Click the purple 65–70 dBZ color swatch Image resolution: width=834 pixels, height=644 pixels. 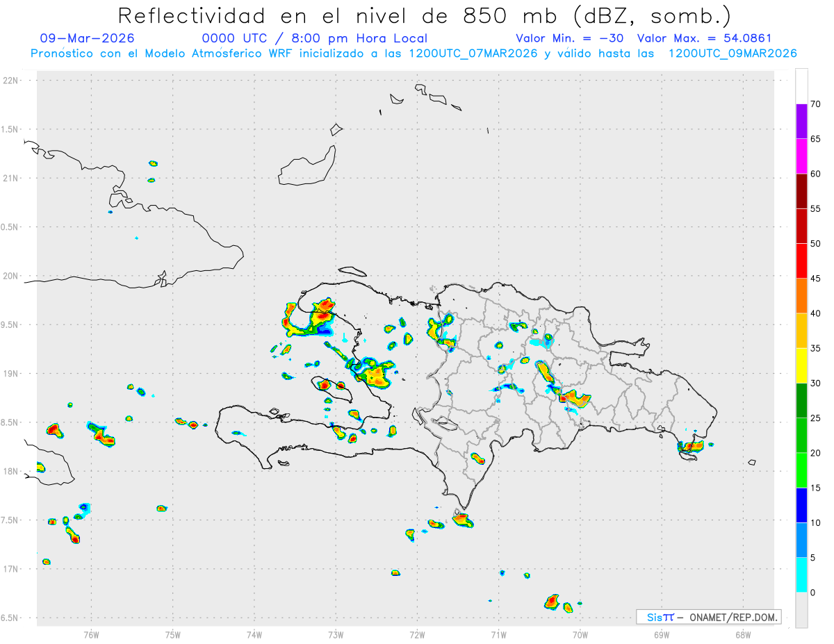[x=801, y=122]
